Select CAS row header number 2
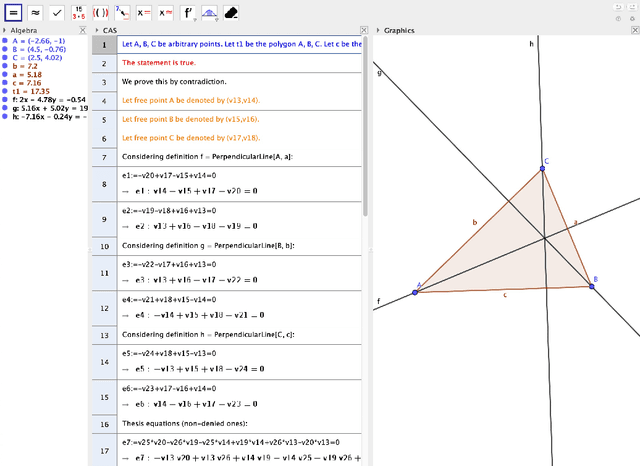Image resolution: width=640 pixels, height=466 pixels. [104, 63]
